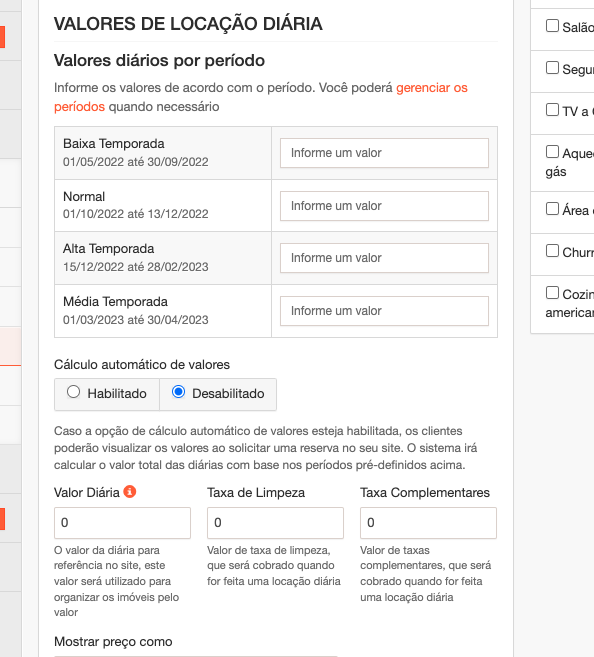This screenshot has width=594, height=657.
Task: Open the gerenciar os períodos link
Action: click(431, 88)
